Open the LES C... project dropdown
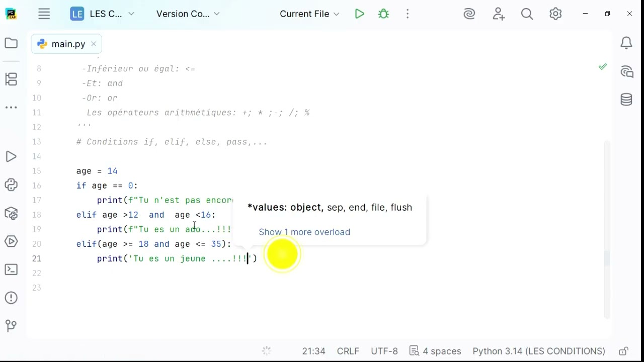Screen dimensions: 644x362 click(103, 14)
